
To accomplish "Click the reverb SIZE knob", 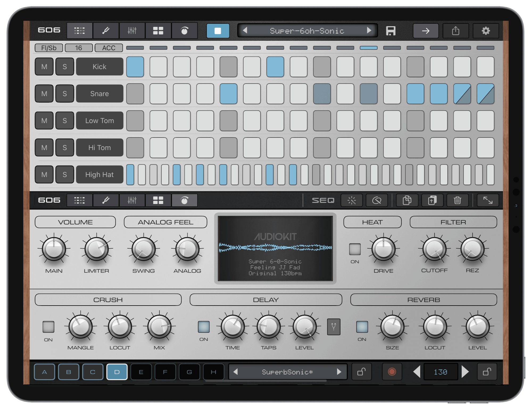I will [x=392, y=327].
